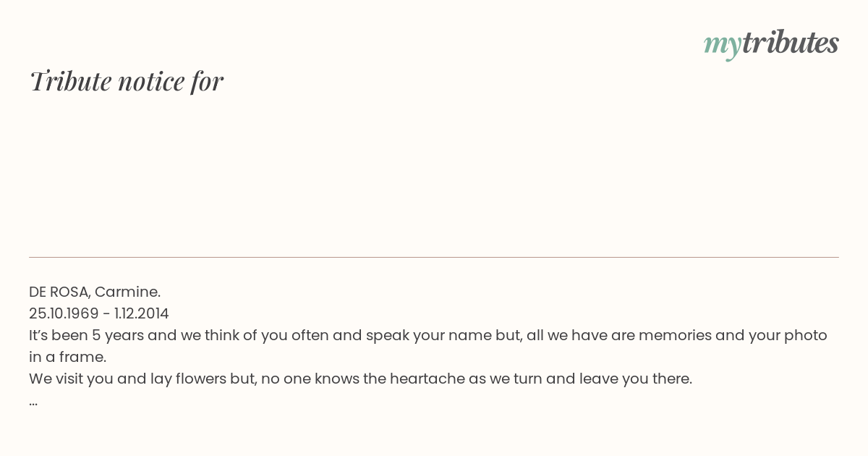The width and height of the screenshot is (868, 456).
Task: Click the grey "tributes" word in logo
Action: point(791,43)
